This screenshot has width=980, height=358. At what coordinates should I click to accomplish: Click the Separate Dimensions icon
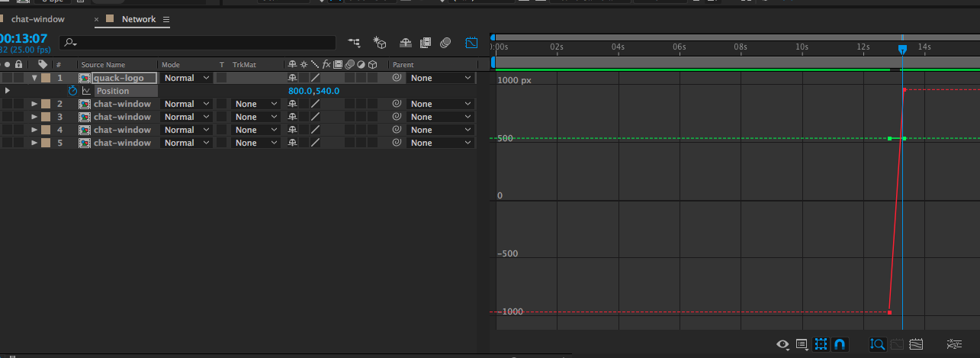[x=953, y=344]
